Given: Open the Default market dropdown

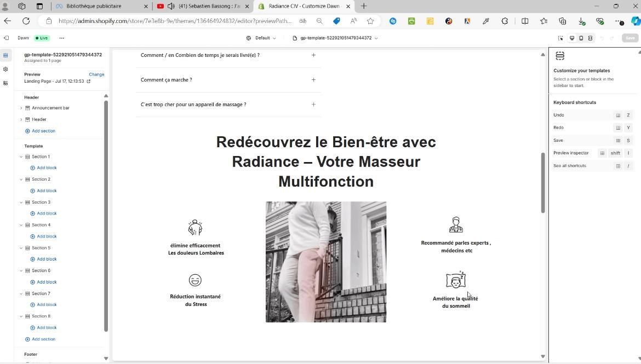Looking at the screenshot, I should (261, 38).
